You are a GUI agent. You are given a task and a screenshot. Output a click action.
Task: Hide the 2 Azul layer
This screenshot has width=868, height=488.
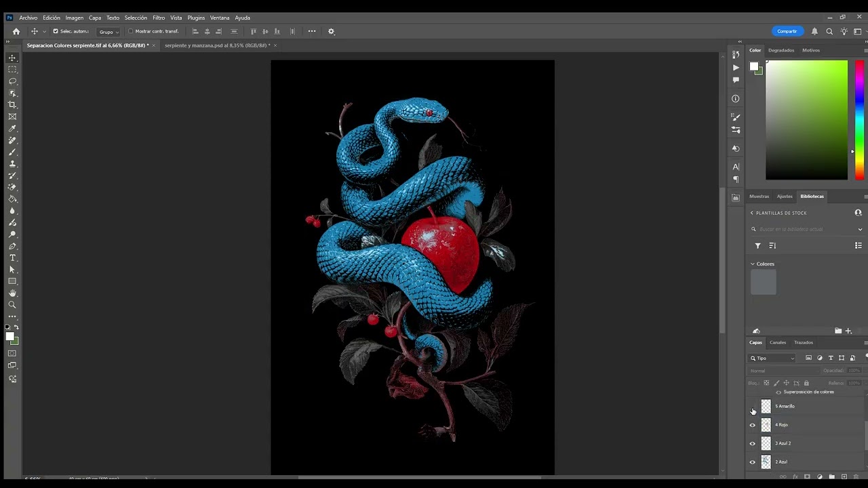click(752, 462)
